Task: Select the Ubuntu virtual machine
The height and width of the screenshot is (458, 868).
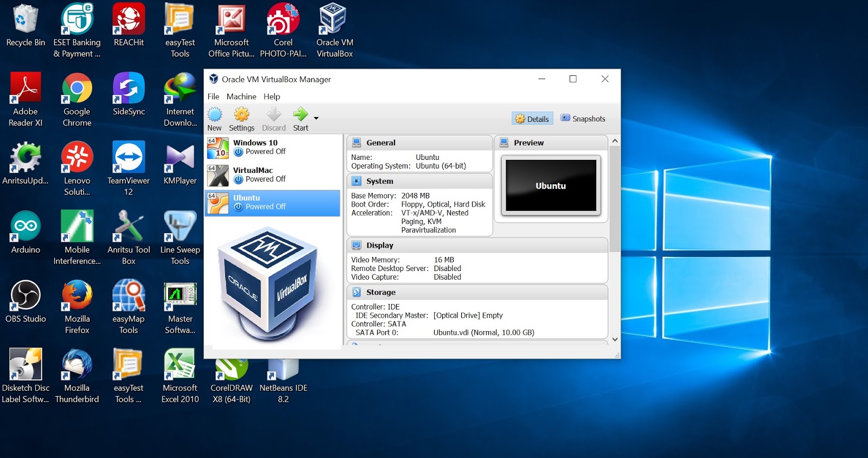Action: point(272,203)
